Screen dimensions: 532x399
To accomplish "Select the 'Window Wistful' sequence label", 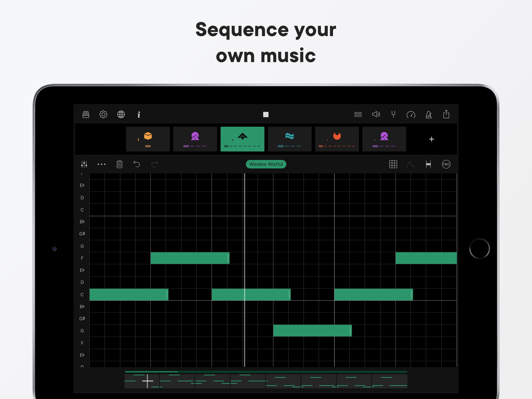I will coord(265,163).
